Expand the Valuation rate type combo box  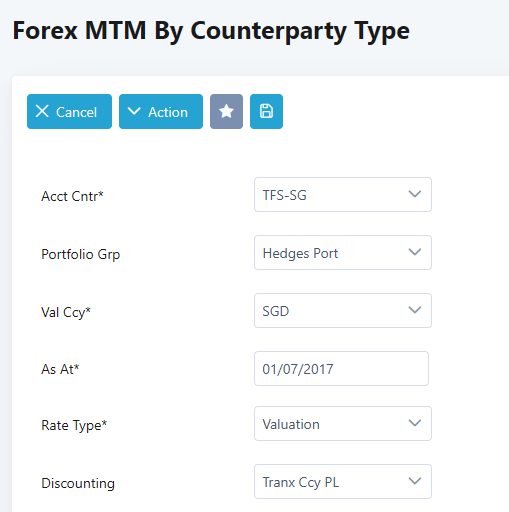(343, 424)
